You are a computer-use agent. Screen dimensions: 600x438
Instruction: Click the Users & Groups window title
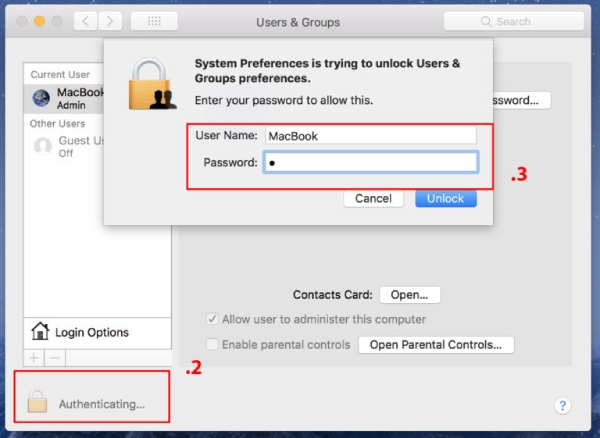[x=298, y=22]
